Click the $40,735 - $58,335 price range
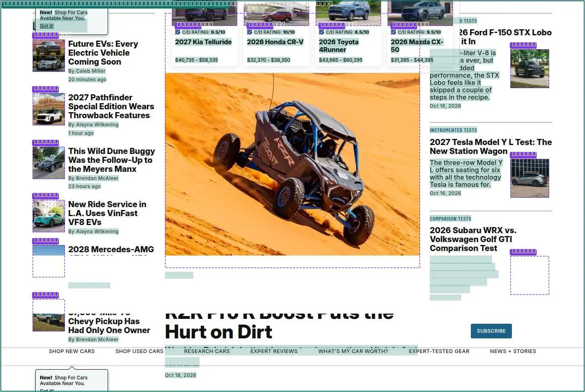This screenshot has width=585, height=392. pyautogui.click(x=197, y=60)
